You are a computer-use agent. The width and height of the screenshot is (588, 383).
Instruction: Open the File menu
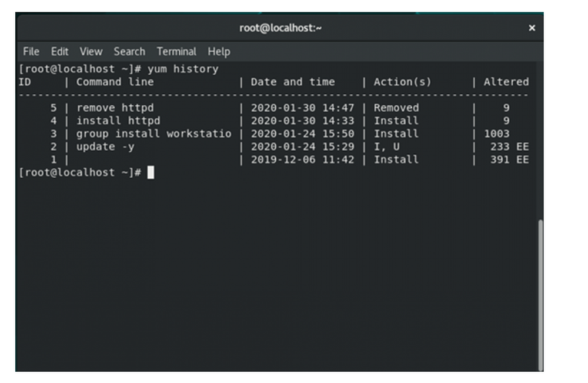[x=31, y=51]
